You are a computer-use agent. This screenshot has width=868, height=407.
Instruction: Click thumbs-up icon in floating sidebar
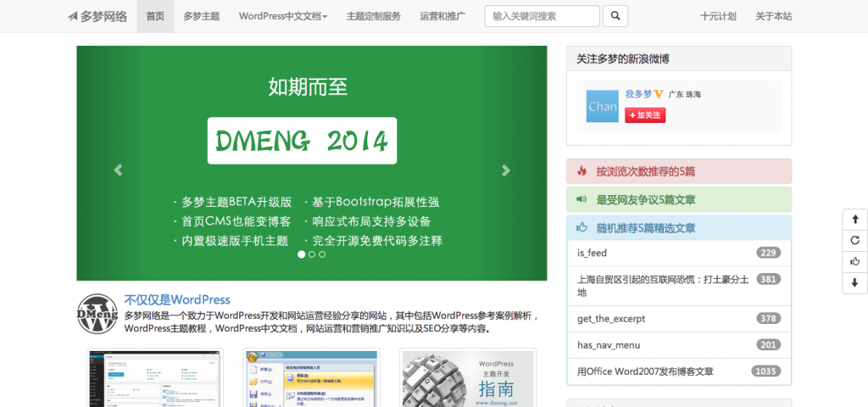[854, 261]
